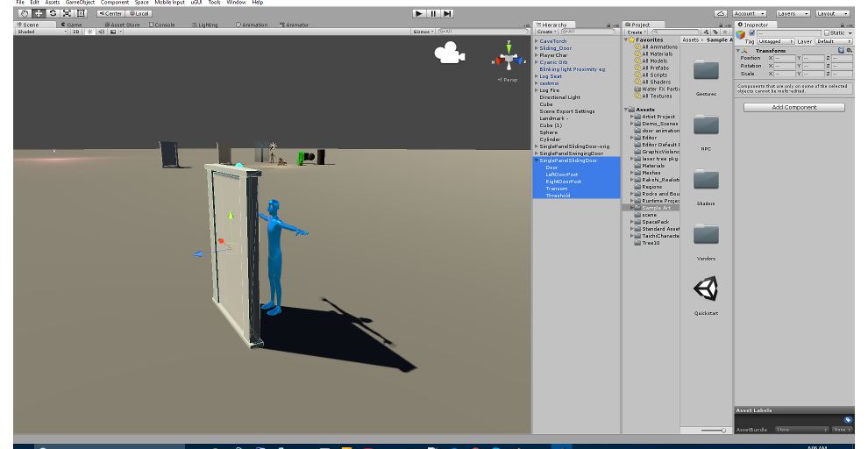The height and width of the screenshot is (449, 868).
Task: Select the Rotate tool in toolbar
Action: pyautogui.click(x=53, y=13)
